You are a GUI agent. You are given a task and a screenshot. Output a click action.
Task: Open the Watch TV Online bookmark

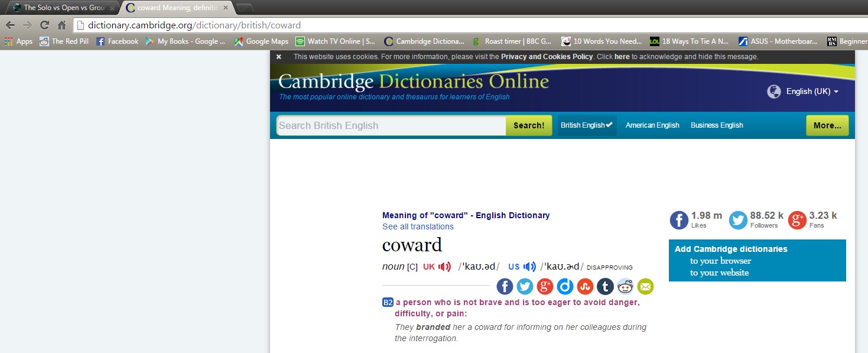point(336,41)
